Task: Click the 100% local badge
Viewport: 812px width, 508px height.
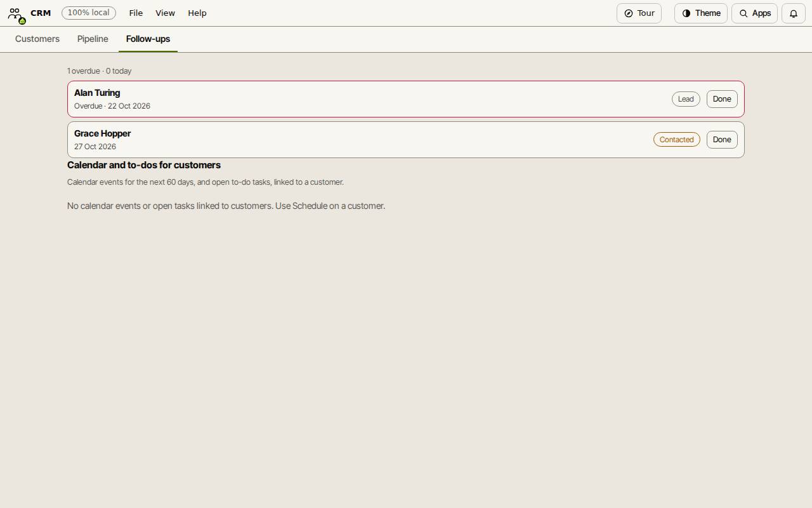Action: [89, 13]
